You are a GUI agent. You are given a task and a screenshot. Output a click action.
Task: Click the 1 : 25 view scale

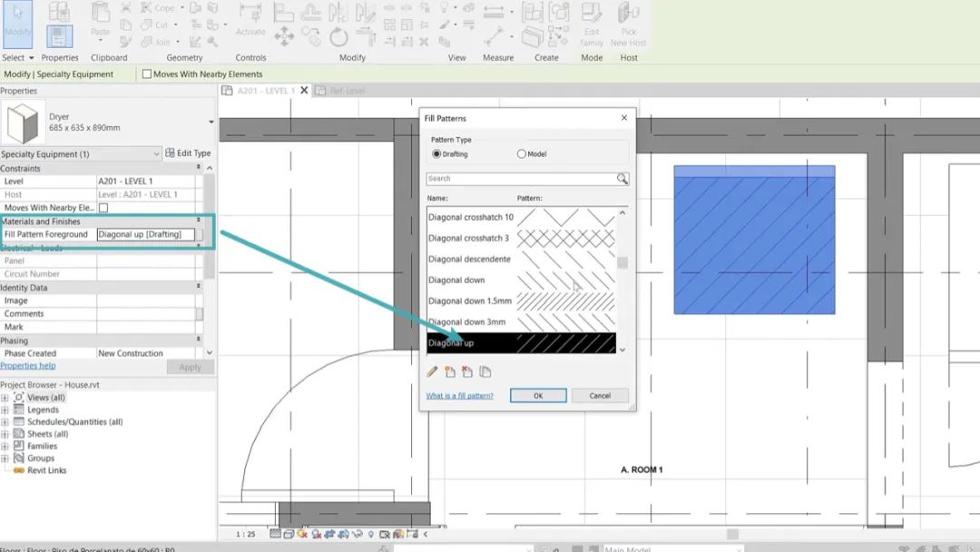coord(246,535)
